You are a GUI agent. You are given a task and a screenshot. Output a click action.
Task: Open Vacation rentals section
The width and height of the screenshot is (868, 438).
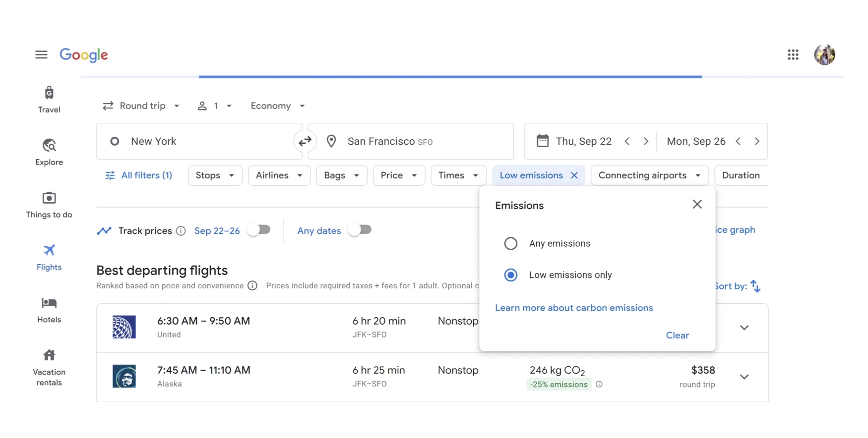tap(49, 367)
